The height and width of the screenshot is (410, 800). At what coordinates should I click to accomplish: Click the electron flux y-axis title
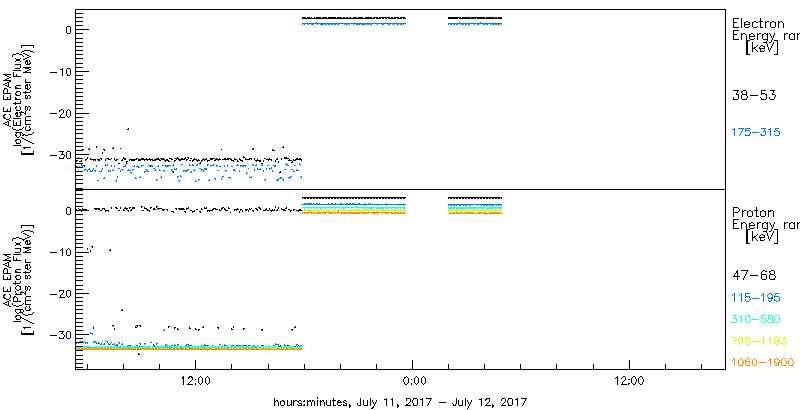point(18,98)
